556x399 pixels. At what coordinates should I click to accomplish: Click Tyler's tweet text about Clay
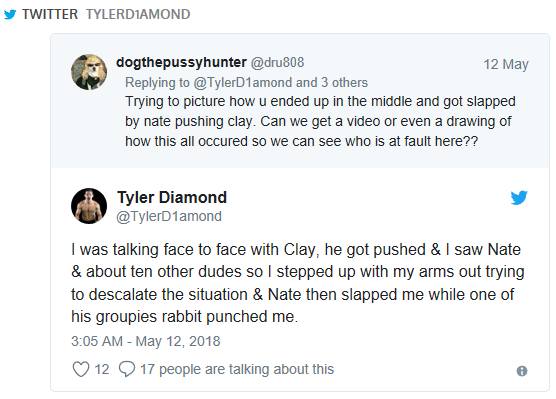(298, 283)
